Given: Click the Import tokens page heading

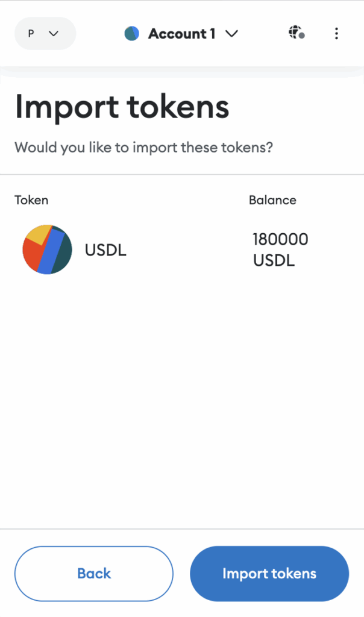Looking at the screenshot, I should [x=122, y=107].
